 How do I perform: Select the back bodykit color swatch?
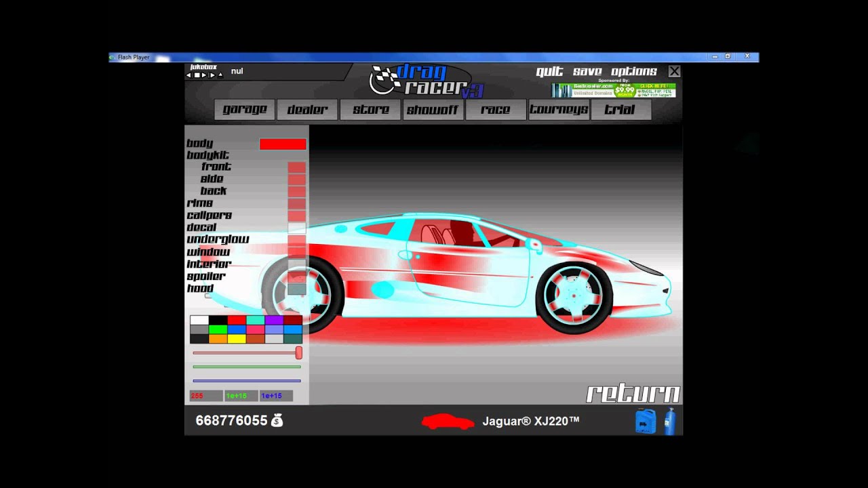(297, 192)
